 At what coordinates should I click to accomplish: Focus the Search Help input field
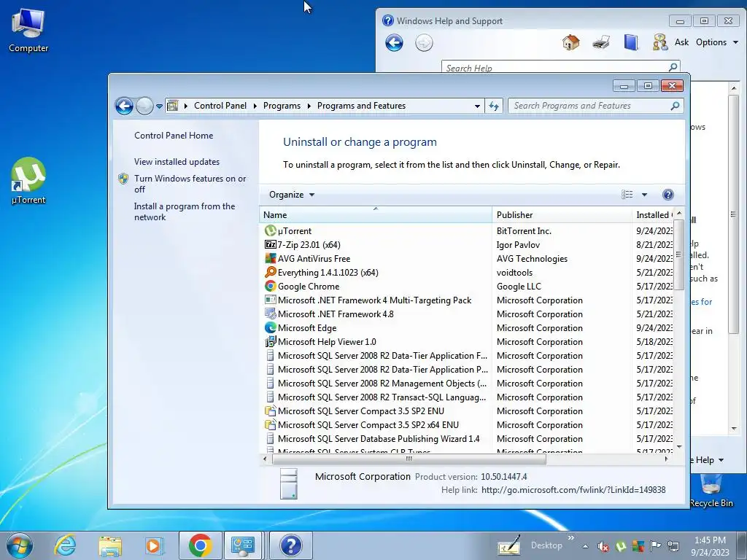tap(555, 67)
